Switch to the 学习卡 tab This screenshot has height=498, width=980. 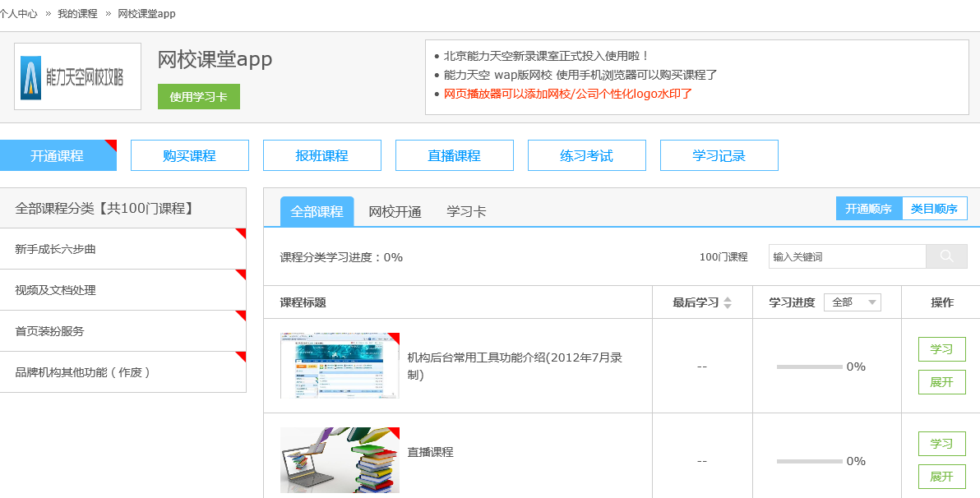pyautogui.click(x=466, y=212)
